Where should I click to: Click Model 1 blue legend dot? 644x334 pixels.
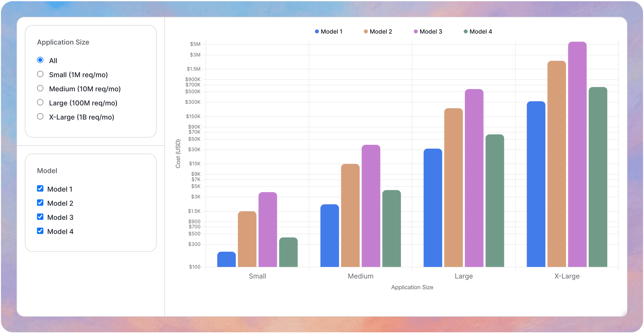click(317, 32)
